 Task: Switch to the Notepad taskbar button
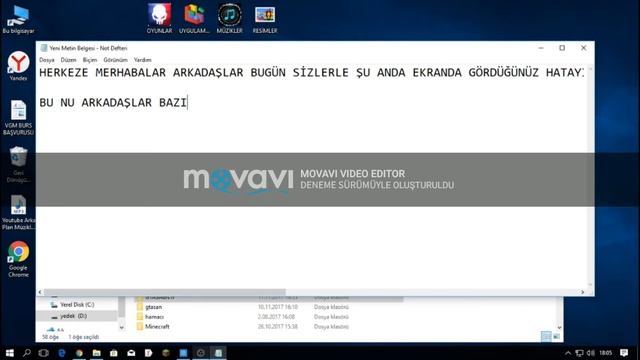point(218,353)
